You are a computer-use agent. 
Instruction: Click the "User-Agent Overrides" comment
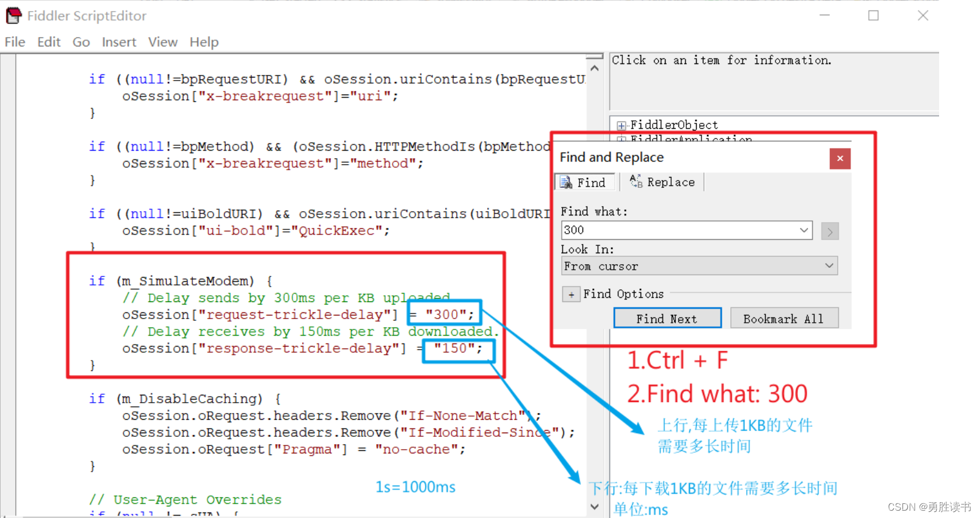coord(186,500)
